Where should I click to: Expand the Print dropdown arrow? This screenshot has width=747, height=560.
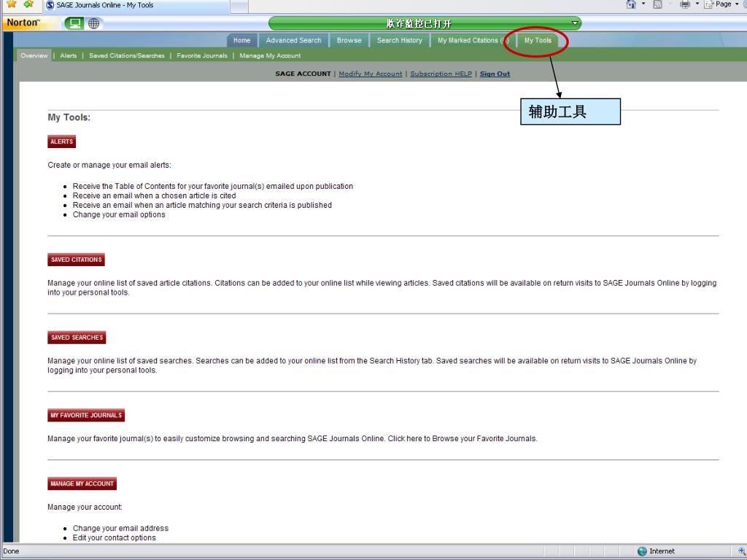(x=697, y=4)
